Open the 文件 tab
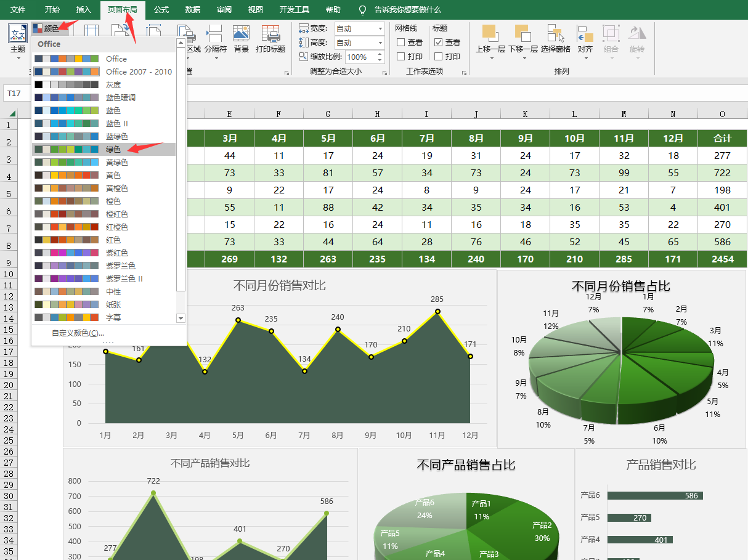Screen dimensions: 748x560 [18, 10]
